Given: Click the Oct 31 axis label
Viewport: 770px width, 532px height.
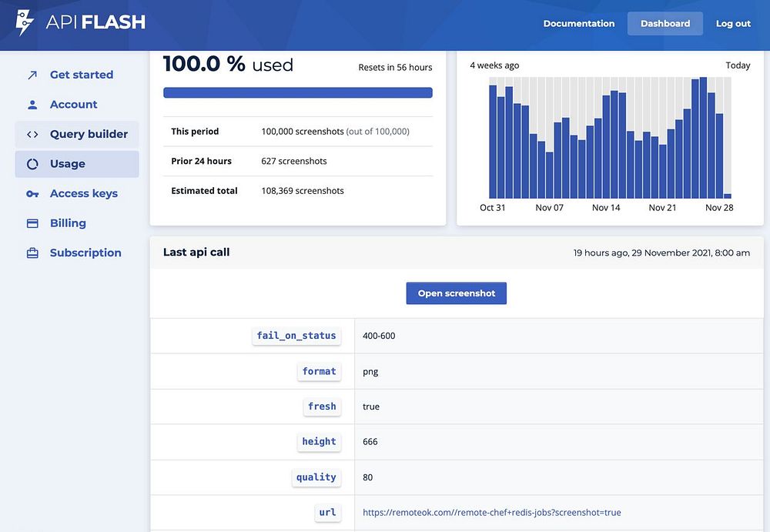Looking at the screenshot, I should point(493,208).
